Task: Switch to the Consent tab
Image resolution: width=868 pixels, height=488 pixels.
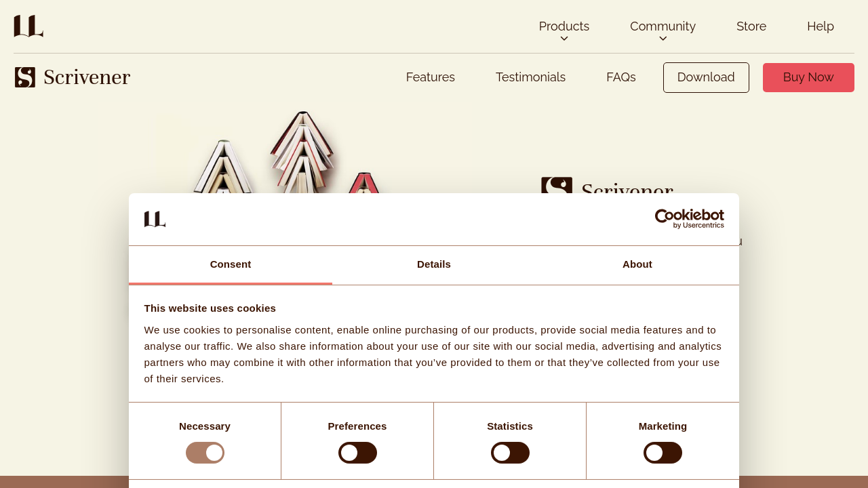Action: click(x=231, y=265)
